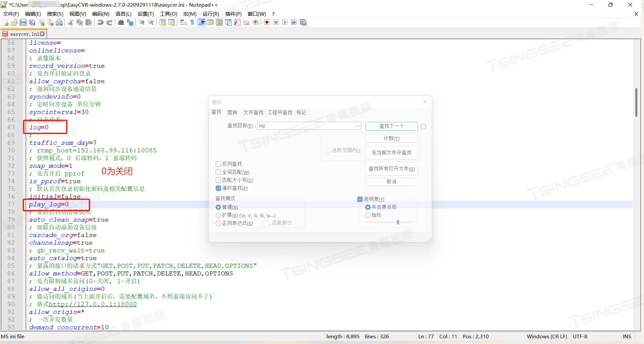Screen dimensions: 644x344
Task: Open the 文件(F) menu
Action: pyautogui.click(x=11, y=14)
